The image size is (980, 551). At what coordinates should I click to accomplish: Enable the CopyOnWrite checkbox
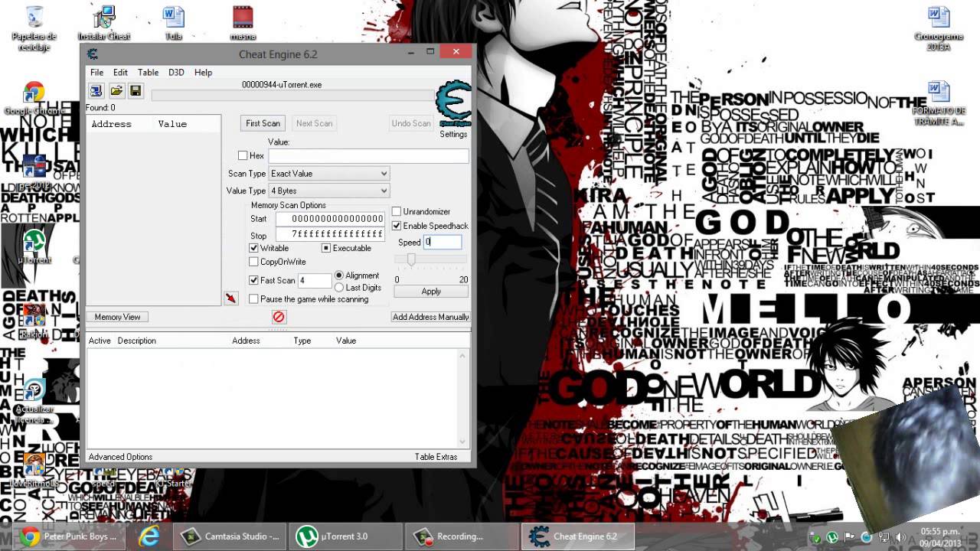[254, 262]
